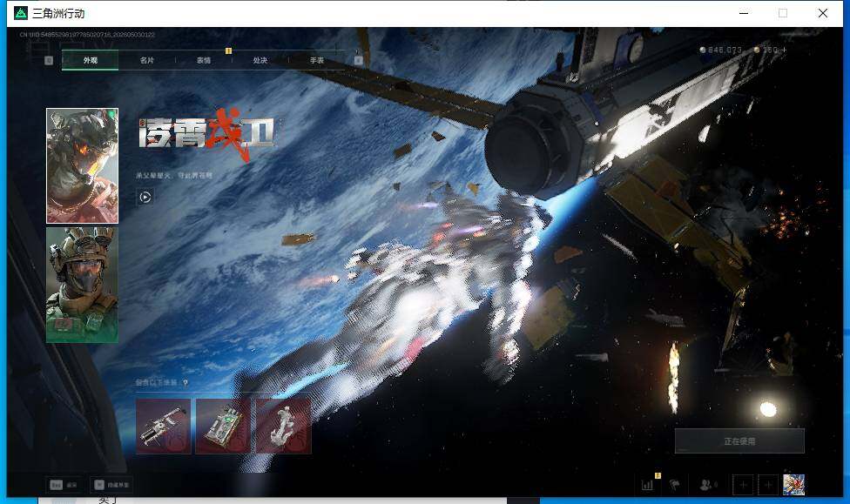Play the skin preview video
The width and height of the screenshot is (850, 504).
pyautogui.click(x=145, y=197)
